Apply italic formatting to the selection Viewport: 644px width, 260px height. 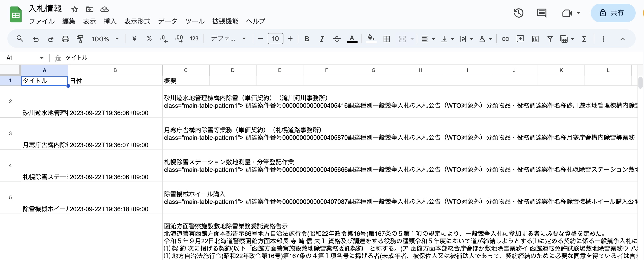tap(322, 39)
